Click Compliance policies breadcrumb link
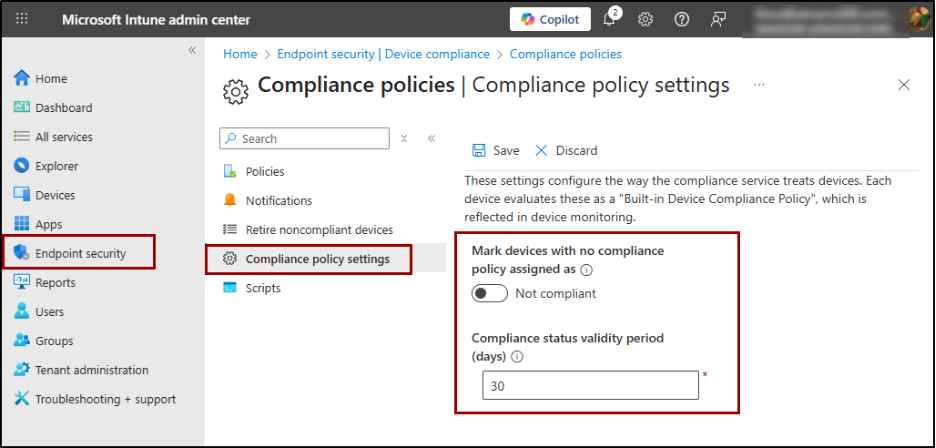This screenshot has height=448, width=936. coord(565,54)
